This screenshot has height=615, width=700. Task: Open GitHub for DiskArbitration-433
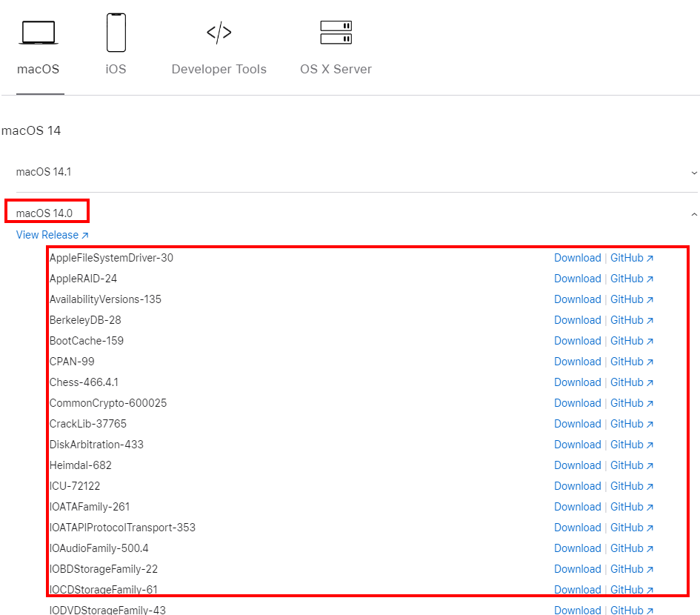(632, 445)
